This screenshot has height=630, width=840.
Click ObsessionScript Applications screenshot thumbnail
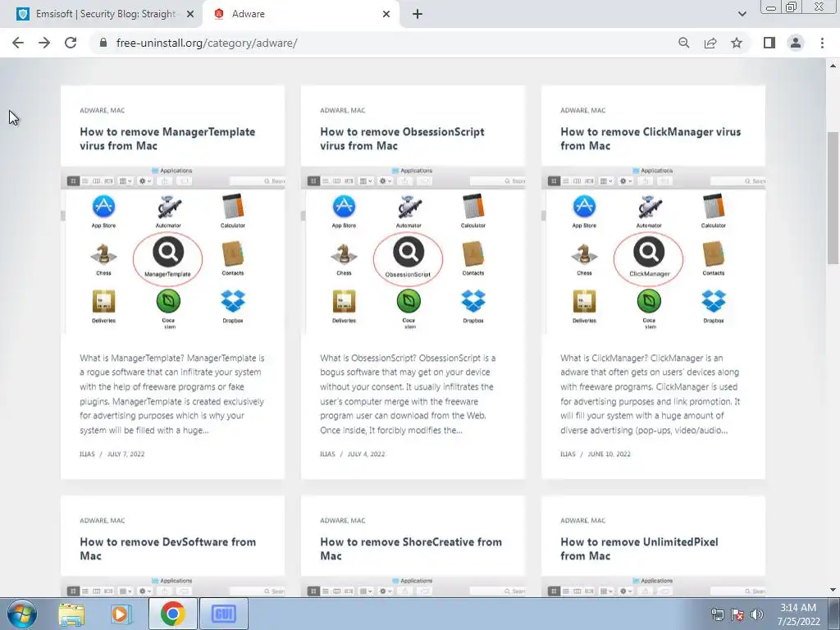click(x=413, y=249)
